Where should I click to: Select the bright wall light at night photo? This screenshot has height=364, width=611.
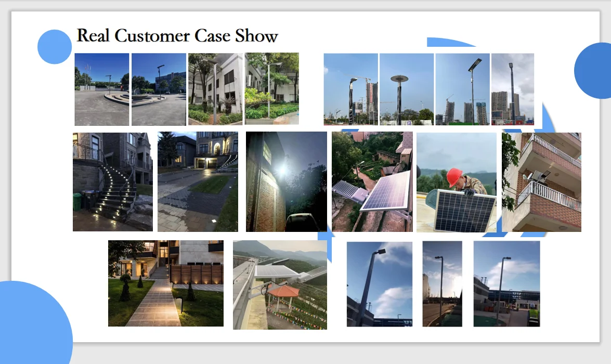coord(287,181)
